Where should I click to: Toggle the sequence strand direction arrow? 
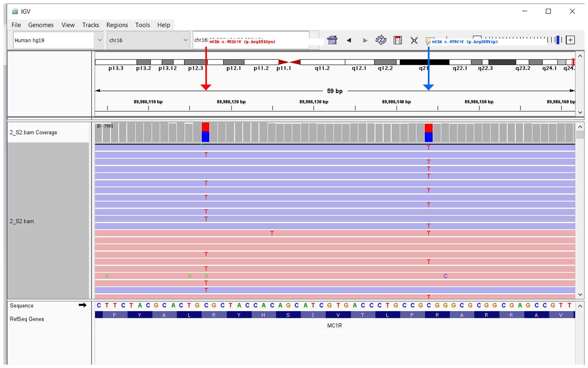click(x=82, y=305)
